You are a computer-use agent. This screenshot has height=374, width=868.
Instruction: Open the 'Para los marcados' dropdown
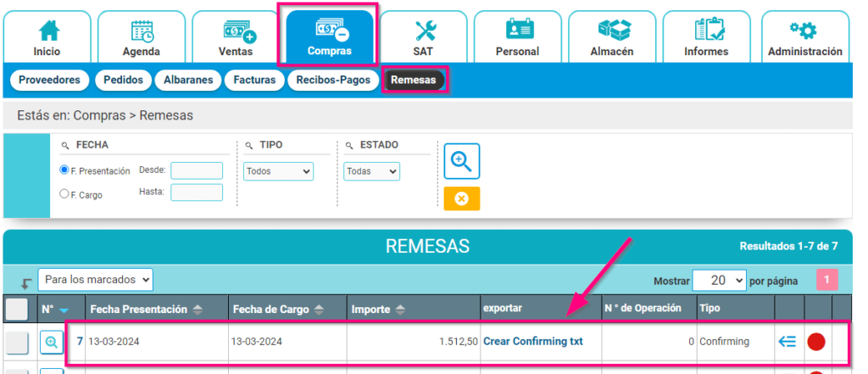click(95, 280)
